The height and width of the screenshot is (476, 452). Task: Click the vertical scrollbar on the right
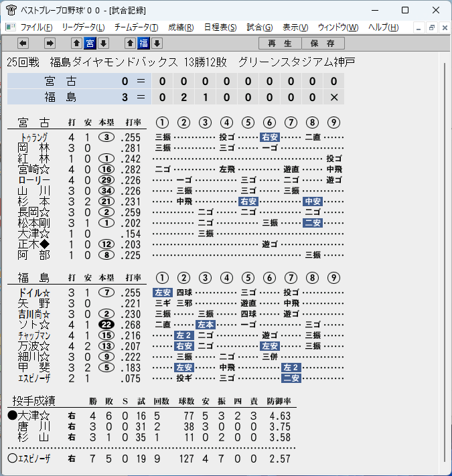(x=445, y=262)
